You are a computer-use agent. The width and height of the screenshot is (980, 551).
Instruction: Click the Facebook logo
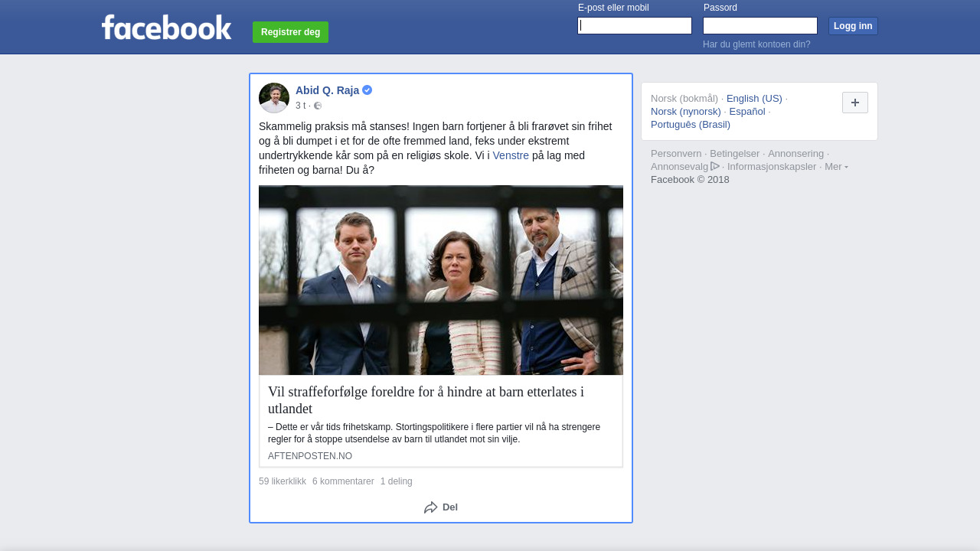(166, 28)
